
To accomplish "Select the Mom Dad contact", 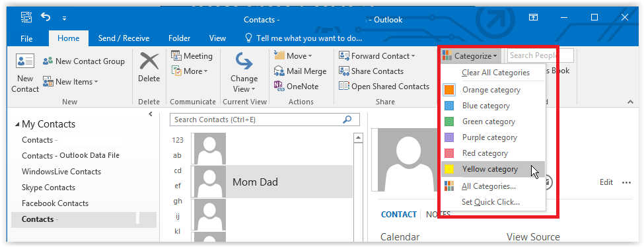I will (x=271, y=182).
